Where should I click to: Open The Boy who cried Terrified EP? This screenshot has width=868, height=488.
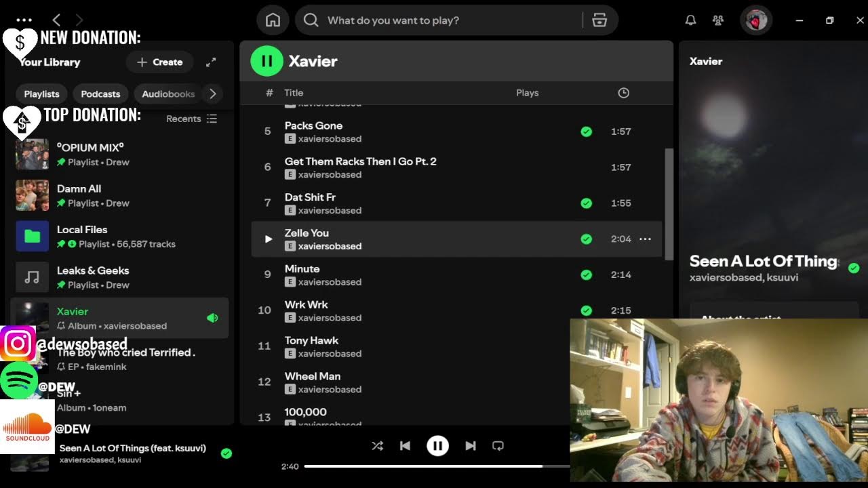point(126,352)
